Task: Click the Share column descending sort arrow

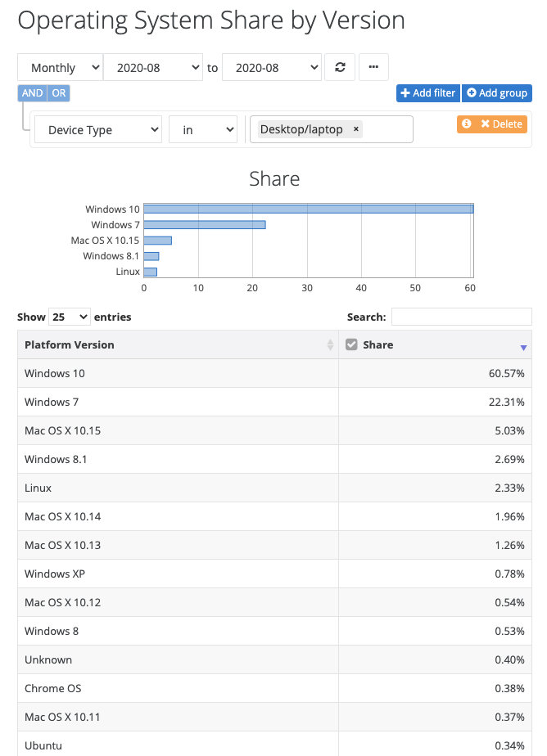Action: click(523, 348)
